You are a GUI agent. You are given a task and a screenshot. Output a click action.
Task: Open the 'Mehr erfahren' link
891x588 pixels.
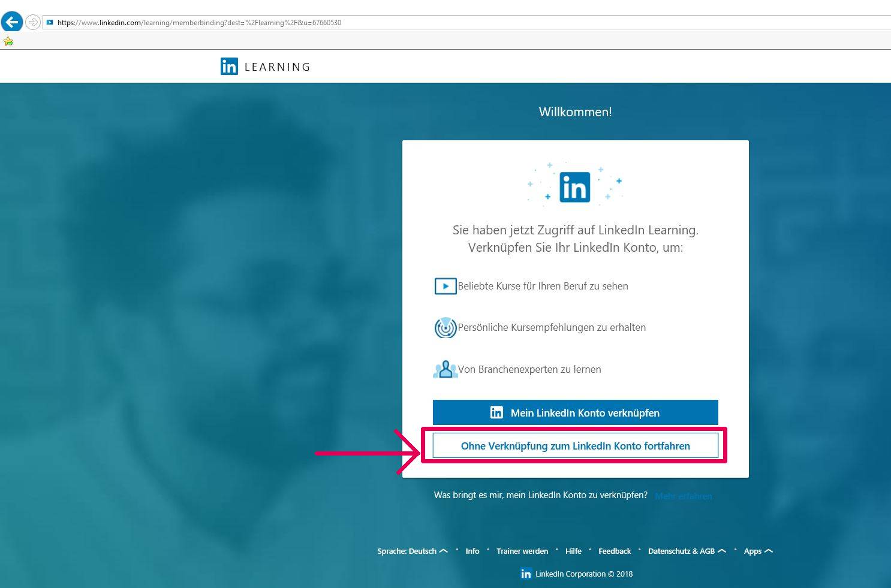[x=683, y=496]
